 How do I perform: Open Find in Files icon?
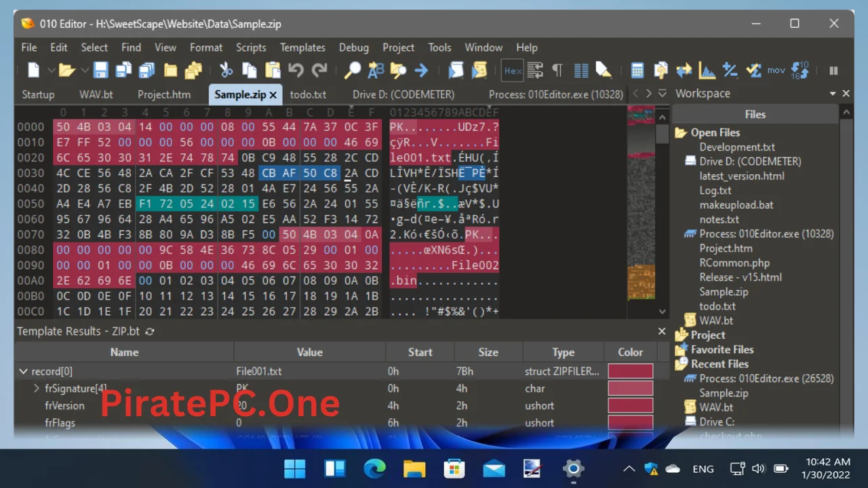point(398,70)
